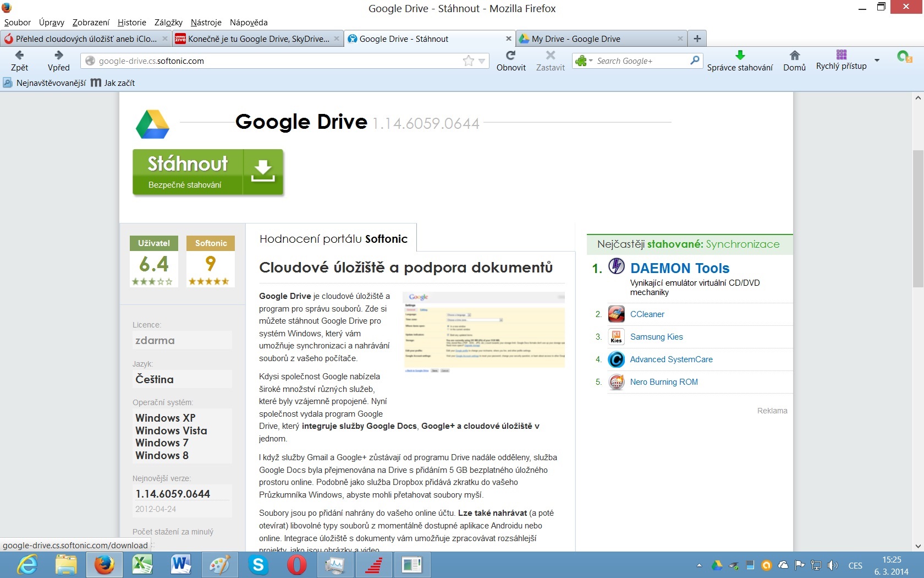Screen dimensions: 924x578
Task: Click the green Stáhnout download button
Action: (208, 172)
